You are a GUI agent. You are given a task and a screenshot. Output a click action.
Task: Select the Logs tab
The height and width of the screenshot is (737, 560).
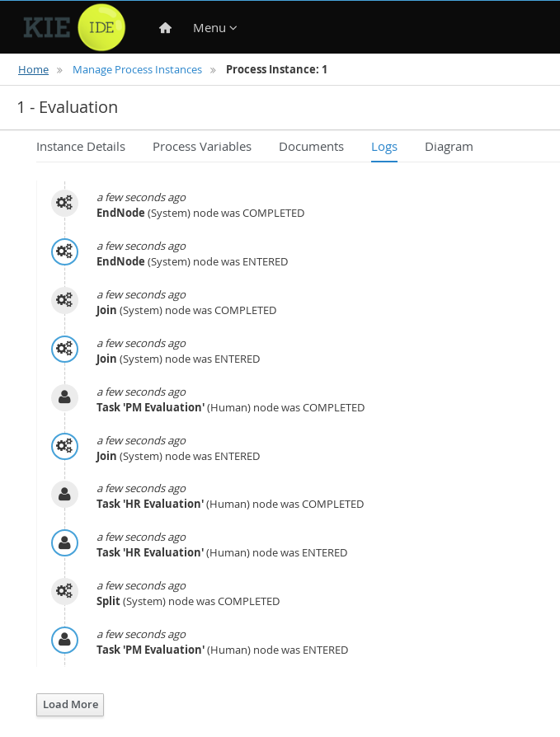click(x=384, y=147)
